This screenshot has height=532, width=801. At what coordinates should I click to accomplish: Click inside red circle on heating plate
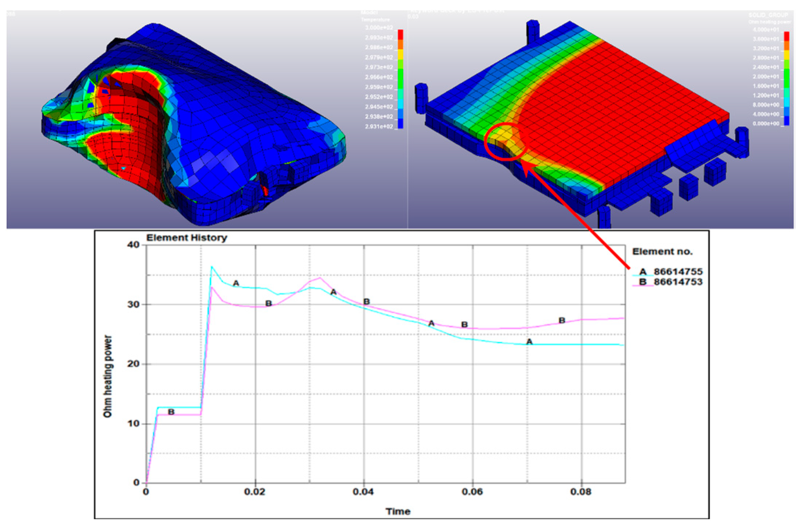tap(506, 142)
